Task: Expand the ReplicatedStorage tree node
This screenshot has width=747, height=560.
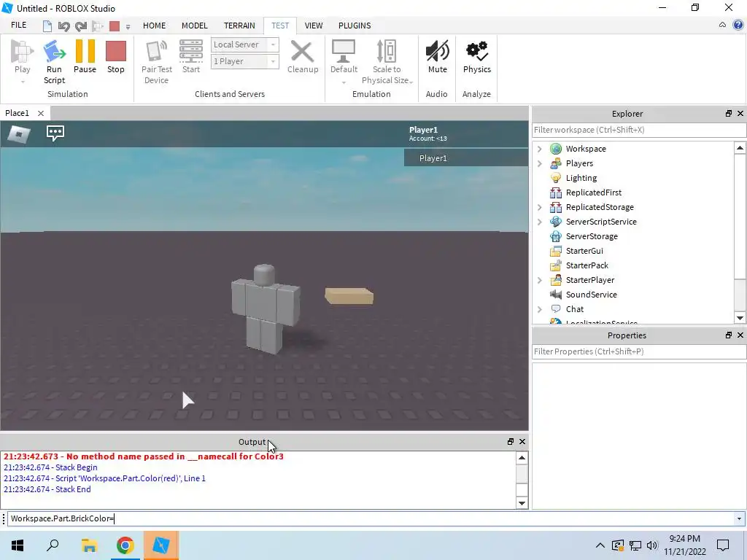Action: (x=539, y=207)
